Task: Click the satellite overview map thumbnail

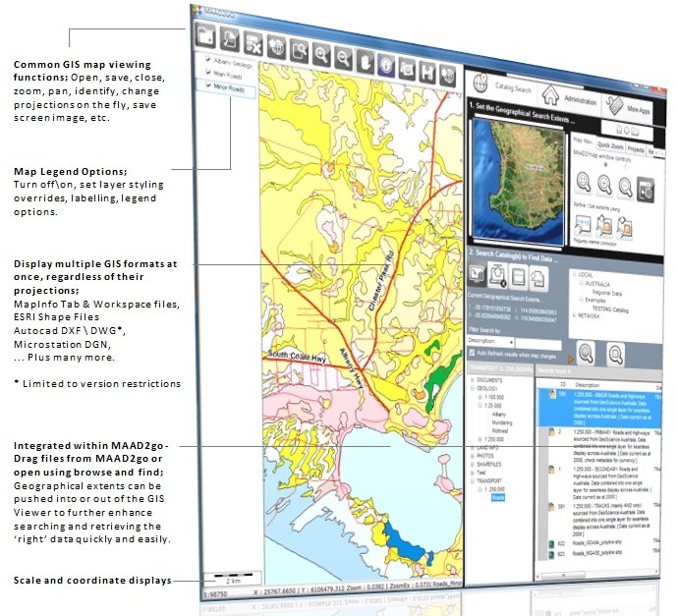Action: (518, 184)
